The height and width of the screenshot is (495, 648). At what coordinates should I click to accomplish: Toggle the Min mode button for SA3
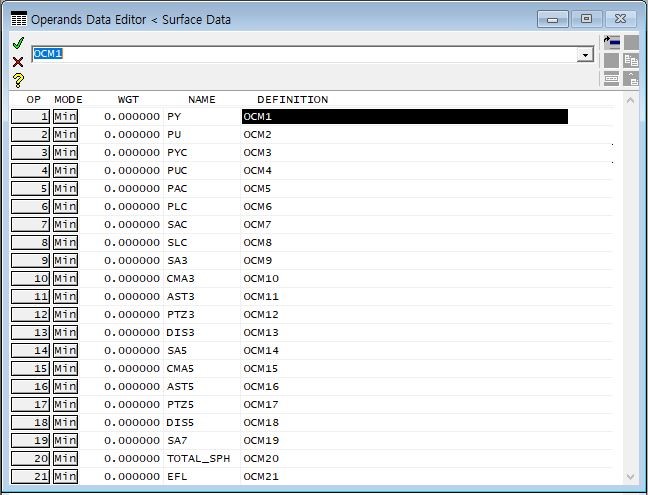click(65, 260)
